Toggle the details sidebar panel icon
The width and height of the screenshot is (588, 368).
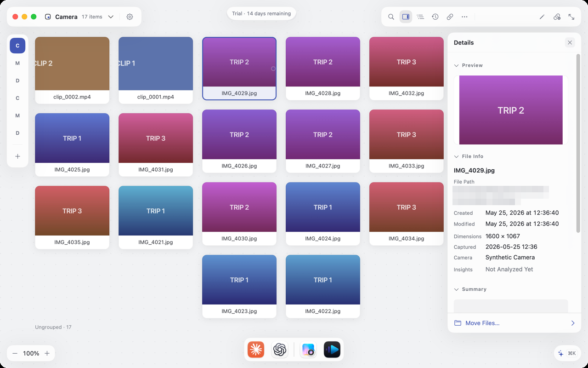[x=406, y=17]
